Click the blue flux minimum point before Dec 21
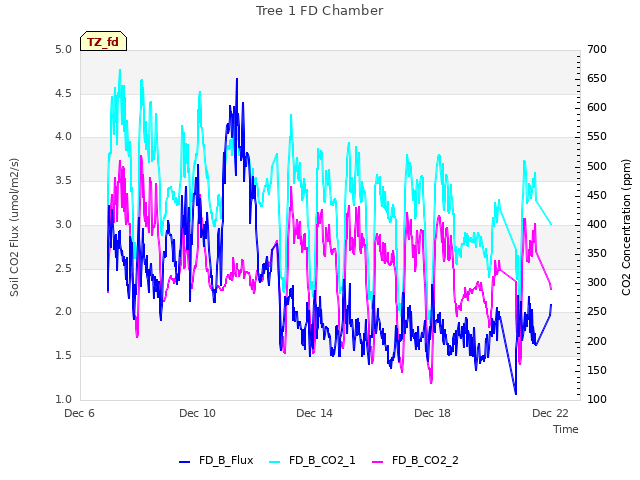640x480 pixels. click(516, 394)
